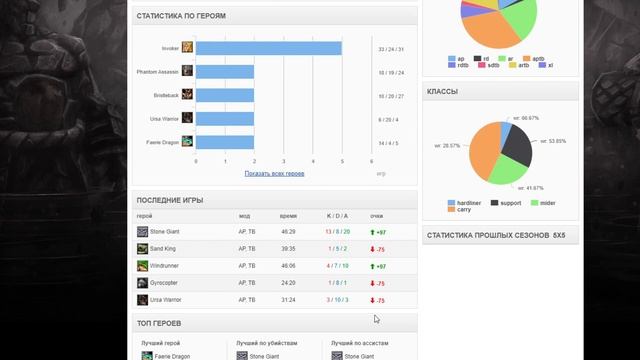Select the artb legend swatch
The image size is (640, 360).
(512, 65)
